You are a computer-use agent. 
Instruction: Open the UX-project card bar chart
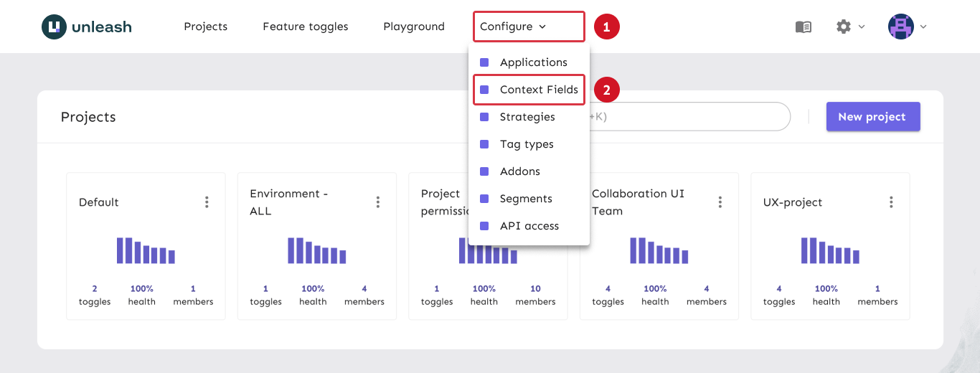830,251
